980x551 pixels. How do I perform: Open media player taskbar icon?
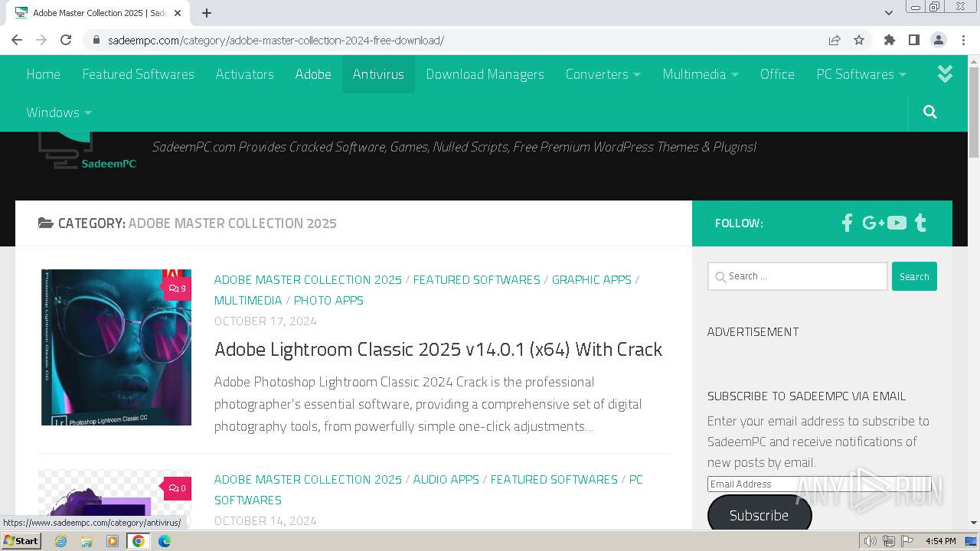113,541
